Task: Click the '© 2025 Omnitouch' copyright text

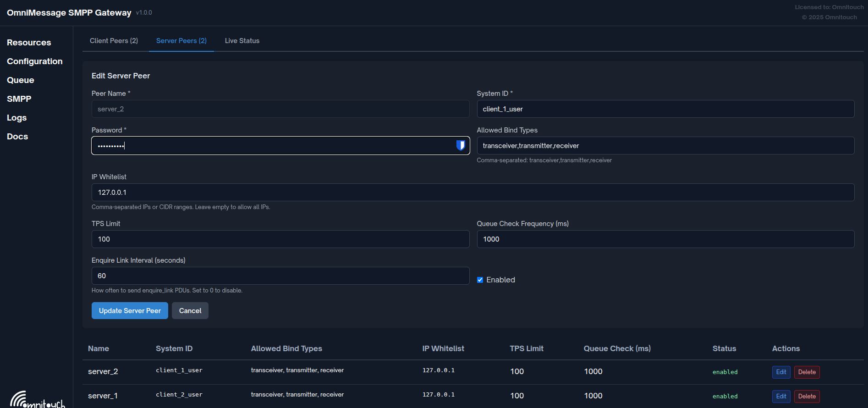Action: point(830,17)
